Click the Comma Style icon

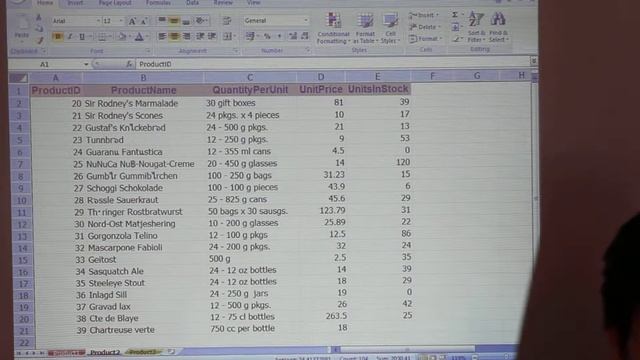pos(279,36)
